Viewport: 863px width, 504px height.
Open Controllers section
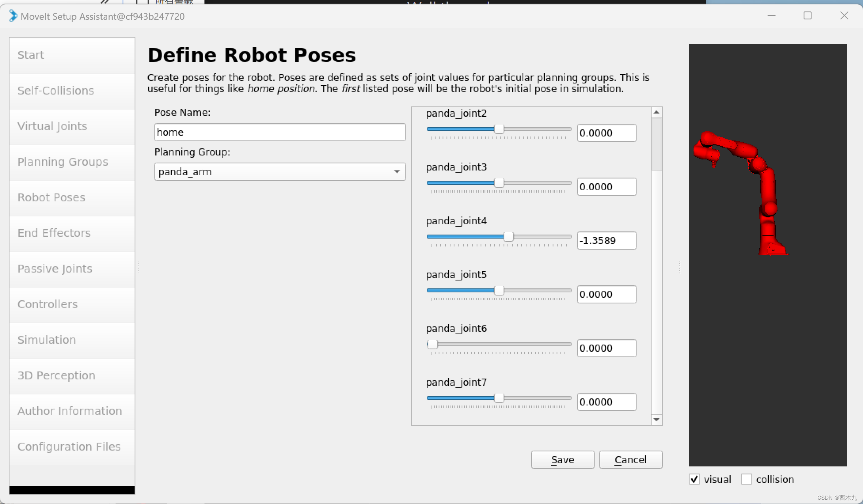72,305
